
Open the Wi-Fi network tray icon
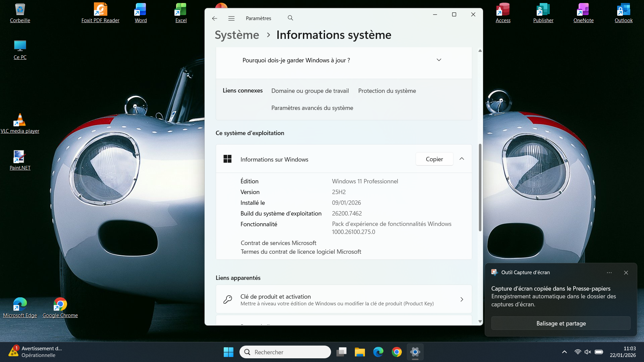(x=578, y=352)
